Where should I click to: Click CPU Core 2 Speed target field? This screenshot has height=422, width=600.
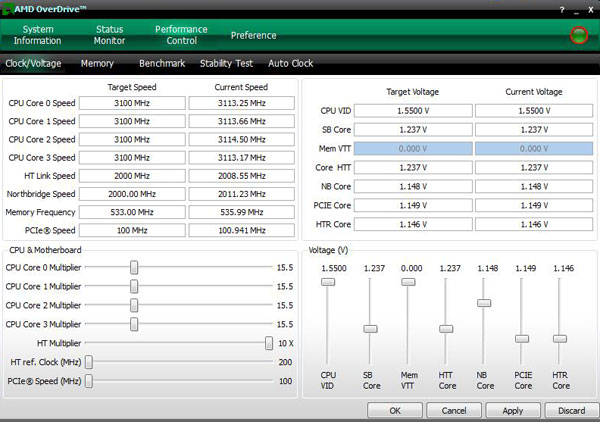coord(132,139)
